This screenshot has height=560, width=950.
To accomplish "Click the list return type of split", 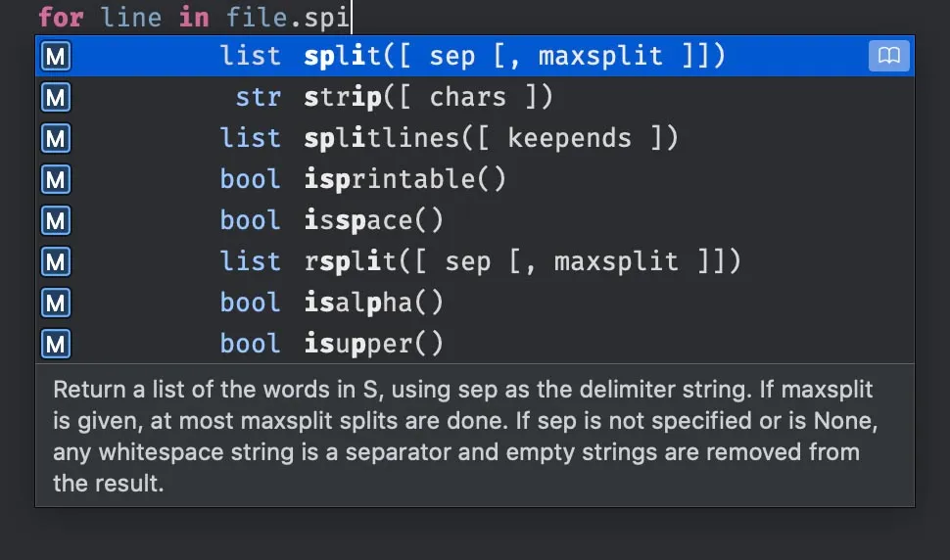I will tap(250, 56).
